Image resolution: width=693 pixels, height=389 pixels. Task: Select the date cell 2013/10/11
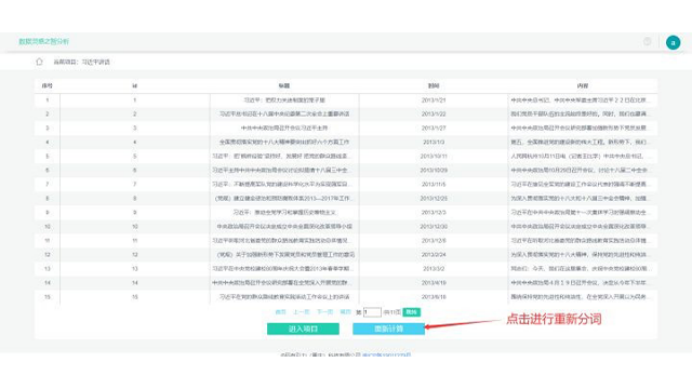pyautogui.click(x=434, y=156)
